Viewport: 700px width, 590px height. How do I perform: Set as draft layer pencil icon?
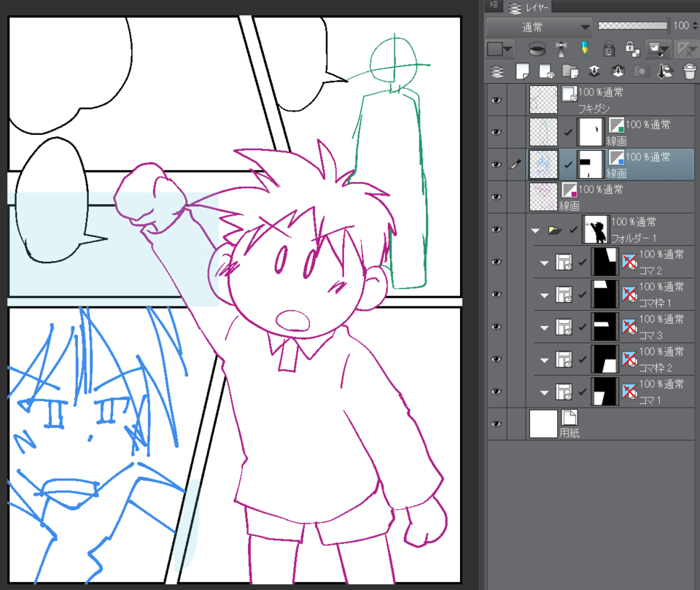click(x=585, y=49)
